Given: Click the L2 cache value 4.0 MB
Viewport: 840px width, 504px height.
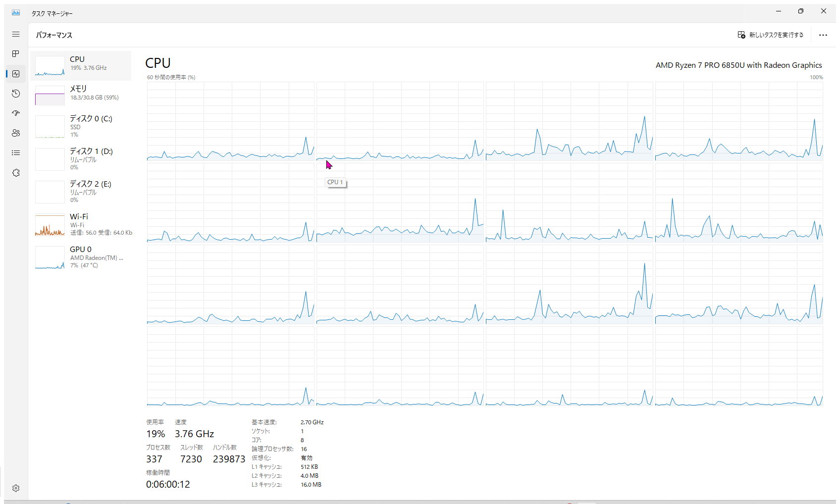Looking at the screenshot, I should pos(310,476).
